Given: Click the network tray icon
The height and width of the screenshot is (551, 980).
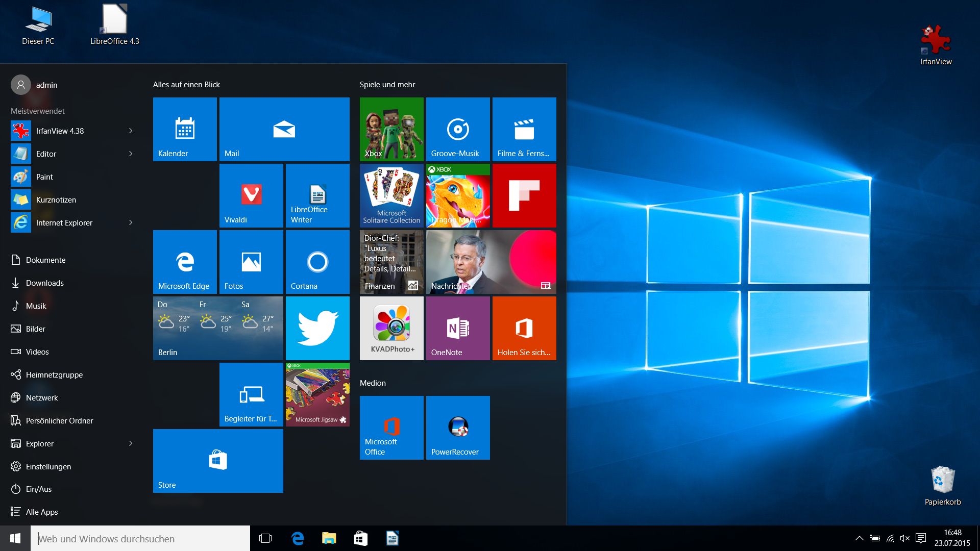Looking at the screenshot, I should (890, 538).
